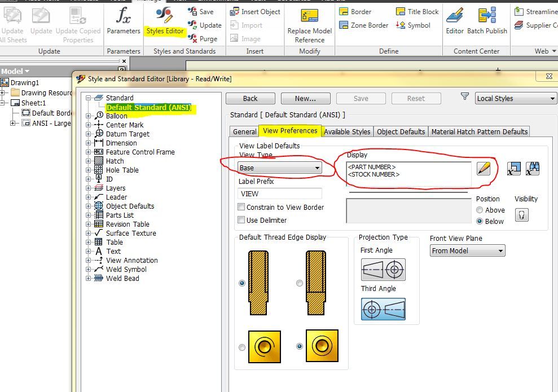558x392 pixels.
Task: Define a new Border
Action: click(x=355, y=12)
